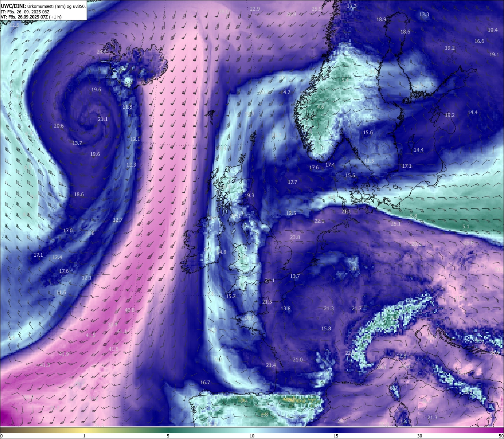Click the 2.8 value over Spain
504x439 pixels.
click(264, 415)
